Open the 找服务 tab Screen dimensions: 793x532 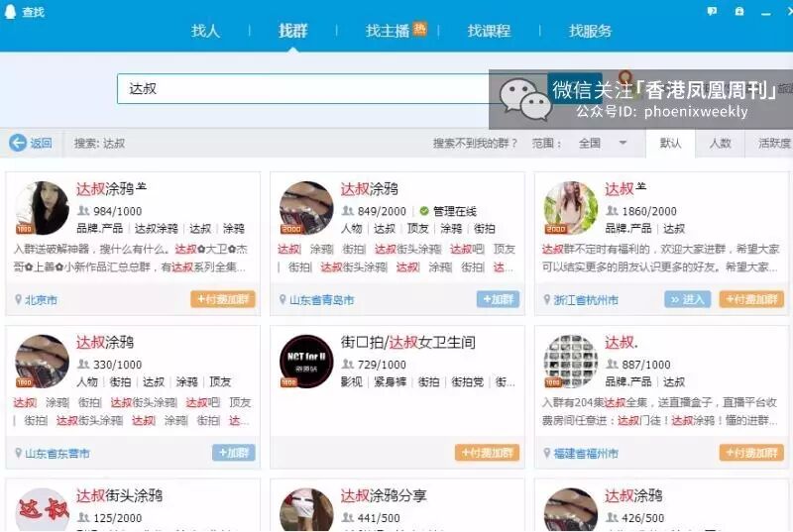[590, 31]
